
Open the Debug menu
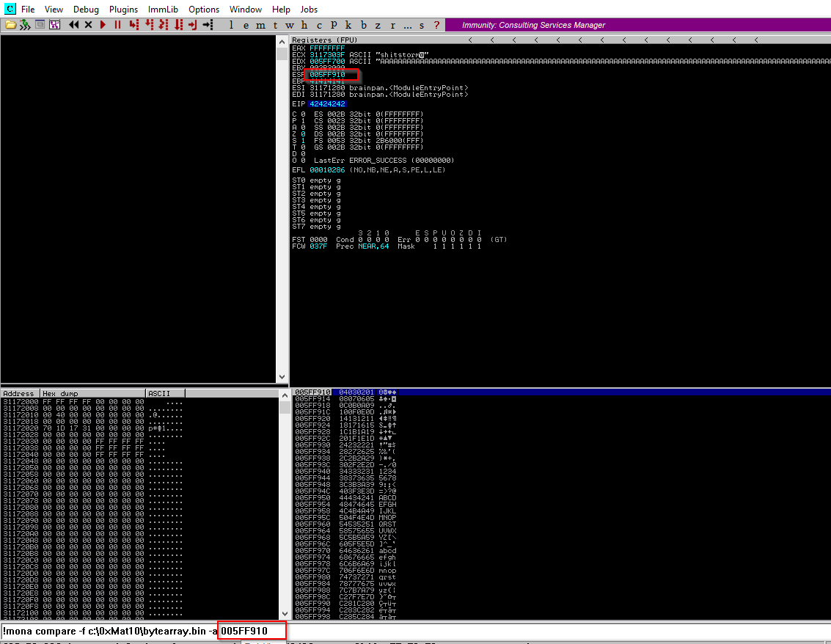coord(86,10)
